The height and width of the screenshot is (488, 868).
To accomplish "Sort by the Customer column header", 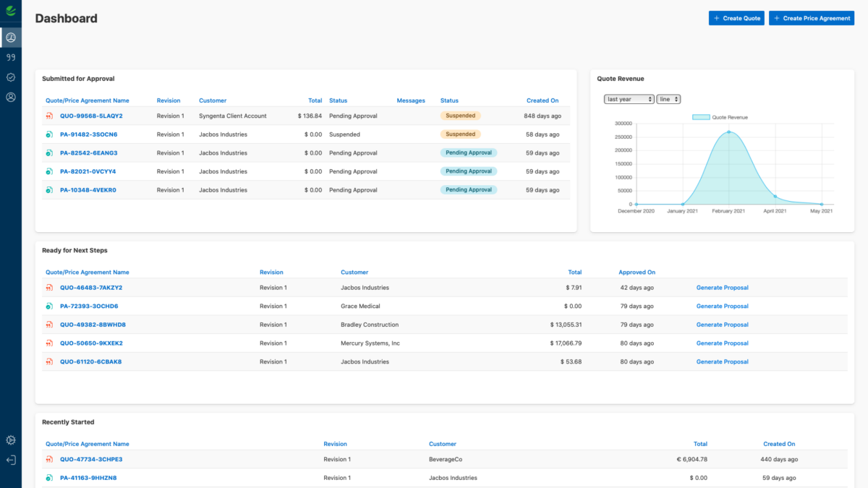I will pos(213,100).
